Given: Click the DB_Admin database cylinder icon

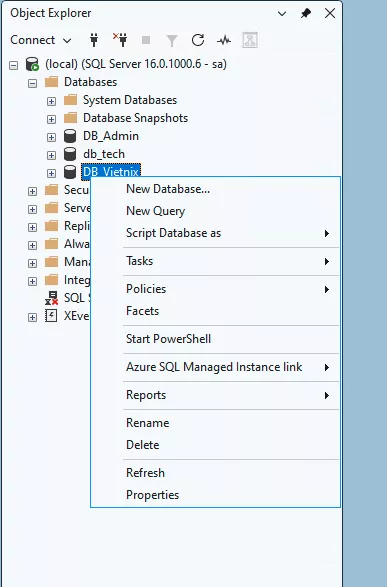Looking at the screenshot, I should (70, 136).
